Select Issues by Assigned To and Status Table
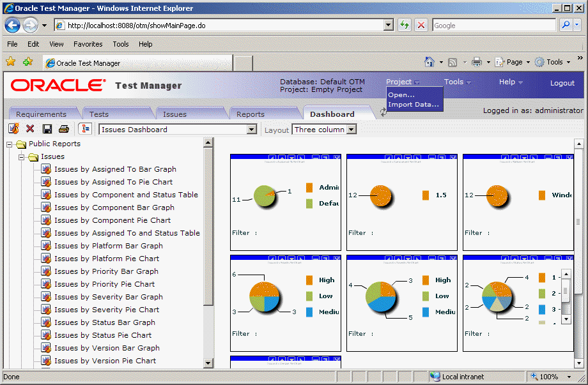Image resolution: width=588 pixels, height=385 pixels. click(x=127, y=233)
